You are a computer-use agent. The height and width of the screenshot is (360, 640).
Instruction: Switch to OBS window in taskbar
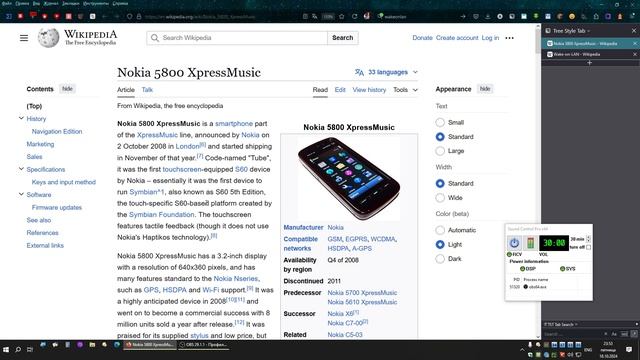204,345
